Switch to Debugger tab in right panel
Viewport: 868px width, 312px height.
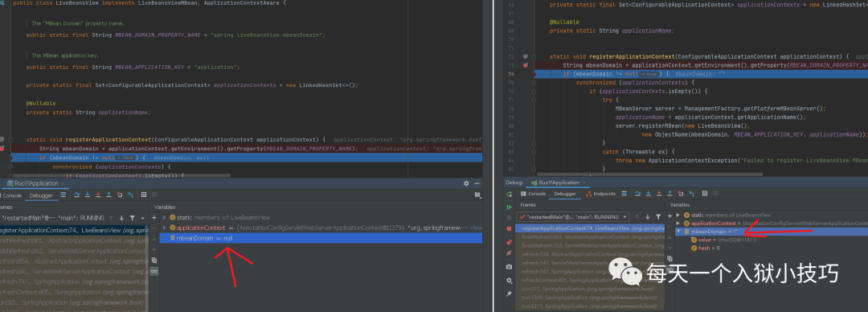565,194
